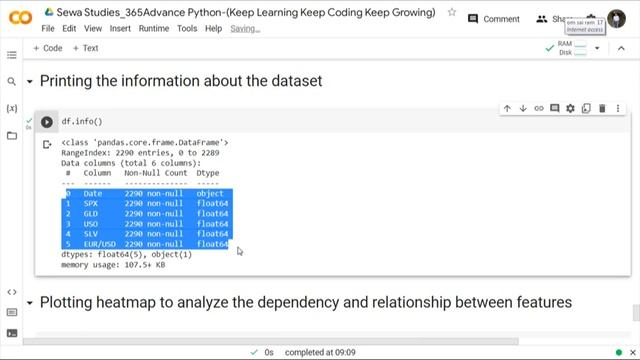Open the Tools menu
Viewport: 640px width, 360px height.
tap(187, 29)
